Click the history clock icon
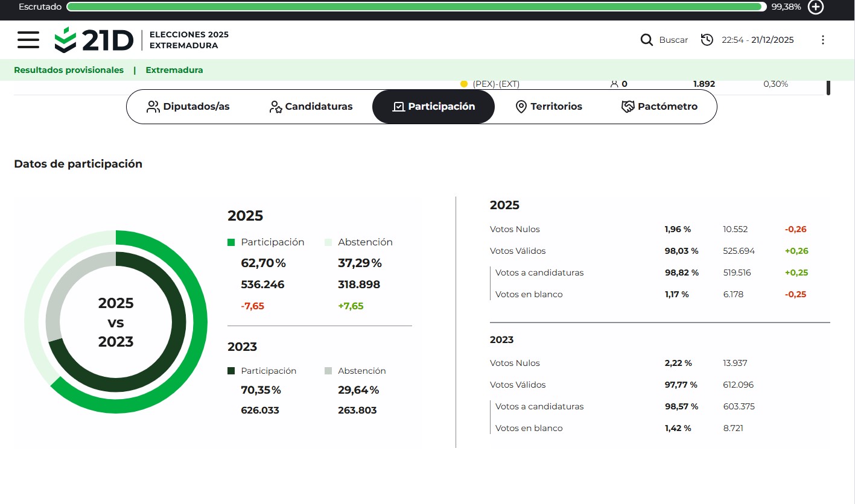 707,40
